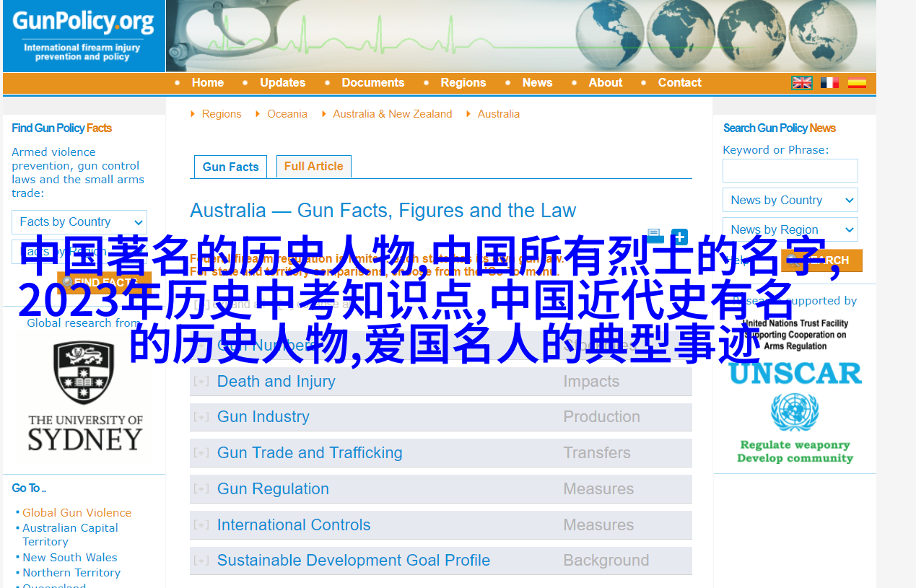916x588 pixels.
Task: Switch site language via the French flag
Action: tap(829, 83)
